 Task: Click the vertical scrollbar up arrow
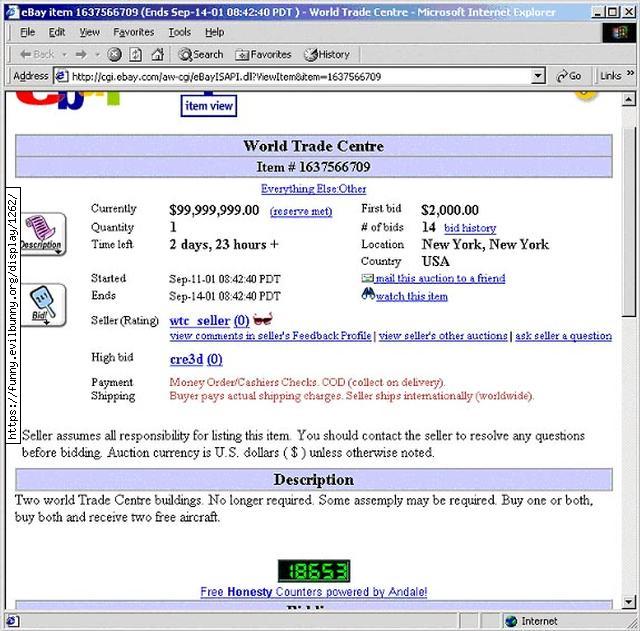[629, 99]
